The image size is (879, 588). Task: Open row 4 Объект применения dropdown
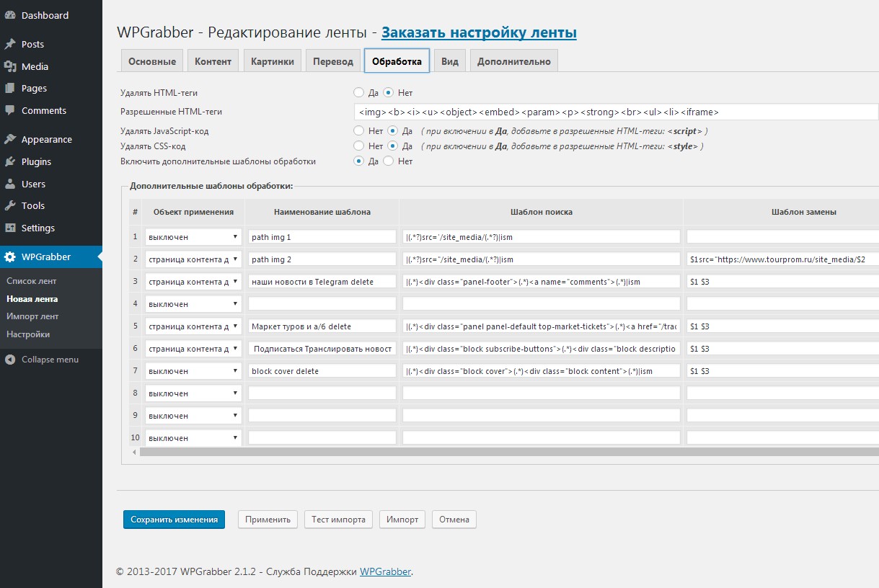click(x=193, y=304)
